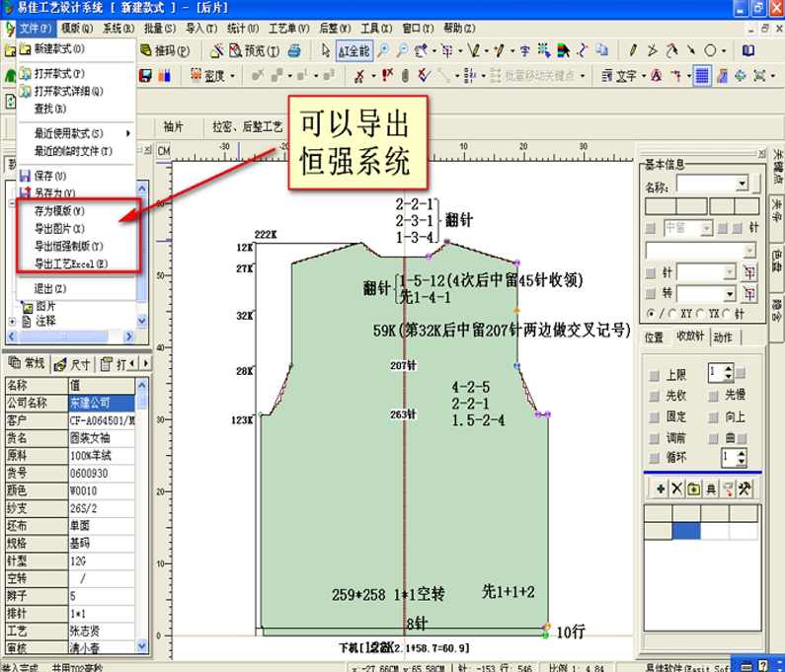Click the 上限 value stepper arrows
The height and width of the screenshot is (672, 785).
click(729, 372)
